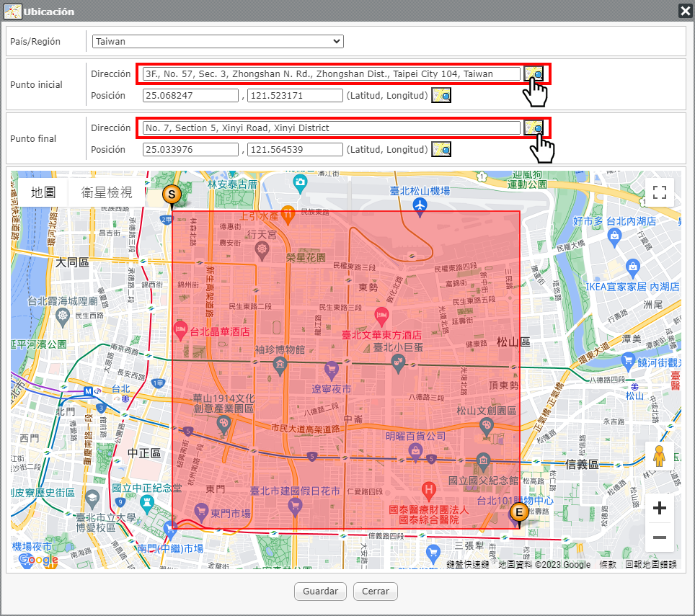Click the start longitude field 121.523171
The height and width of the screenshot is (616, 695).
coord(295,95)
